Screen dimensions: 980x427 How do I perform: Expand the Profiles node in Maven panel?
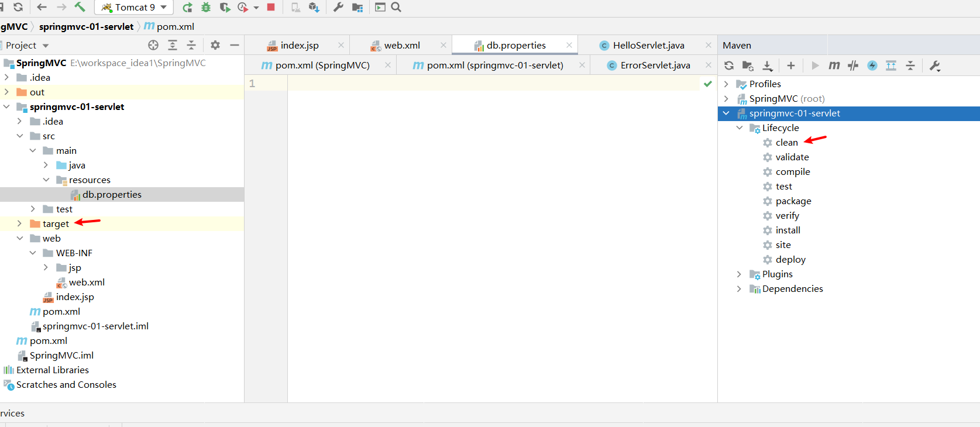(726, 84)
